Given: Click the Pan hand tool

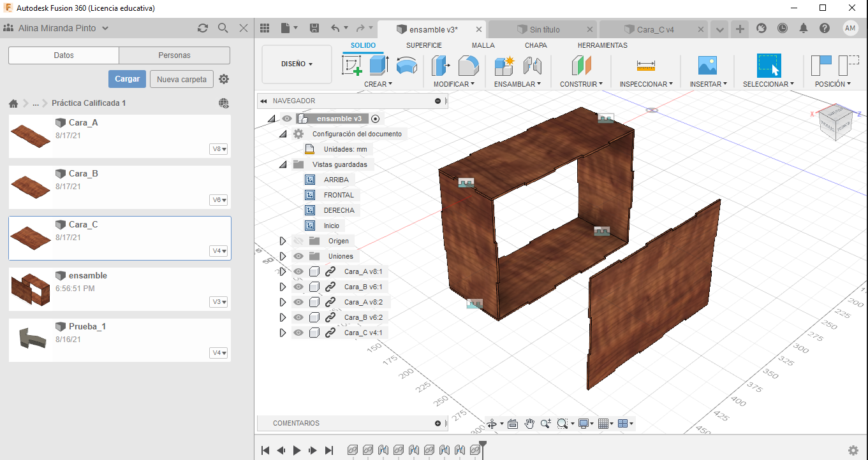Looking at the screenshot, I should (529, 424).
